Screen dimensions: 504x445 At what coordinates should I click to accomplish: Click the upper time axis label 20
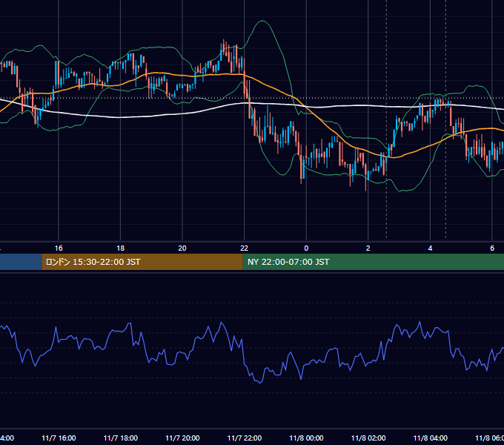point(182,248)
